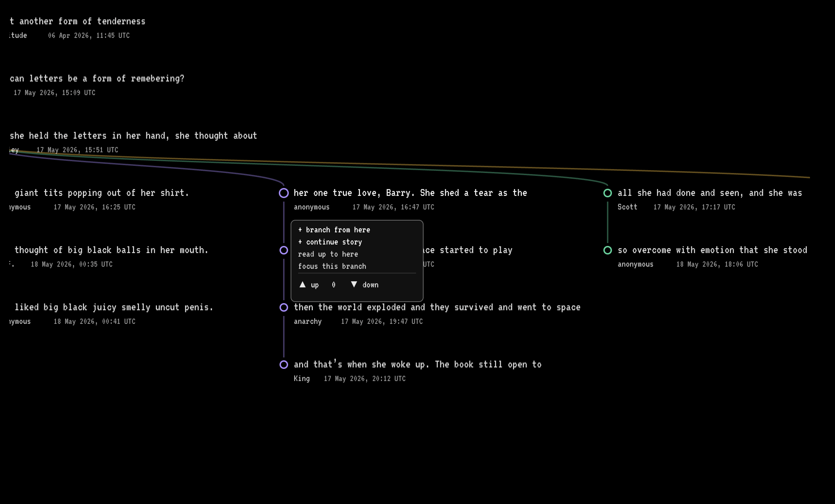This screenshot has height=504, width=835.
Task: Click "anonymous" under "so overcome with emotion"
Action: pyautogui.click(x=636, y=264)
